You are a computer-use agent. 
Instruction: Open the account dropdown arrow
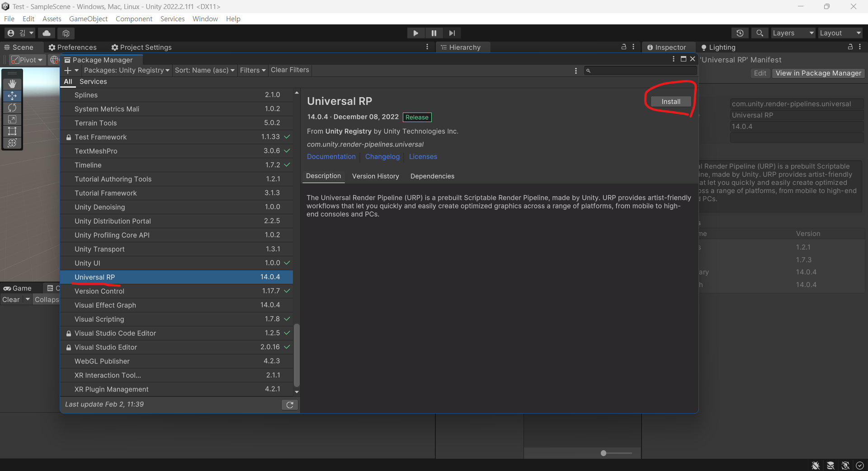[x=31, y=33]
